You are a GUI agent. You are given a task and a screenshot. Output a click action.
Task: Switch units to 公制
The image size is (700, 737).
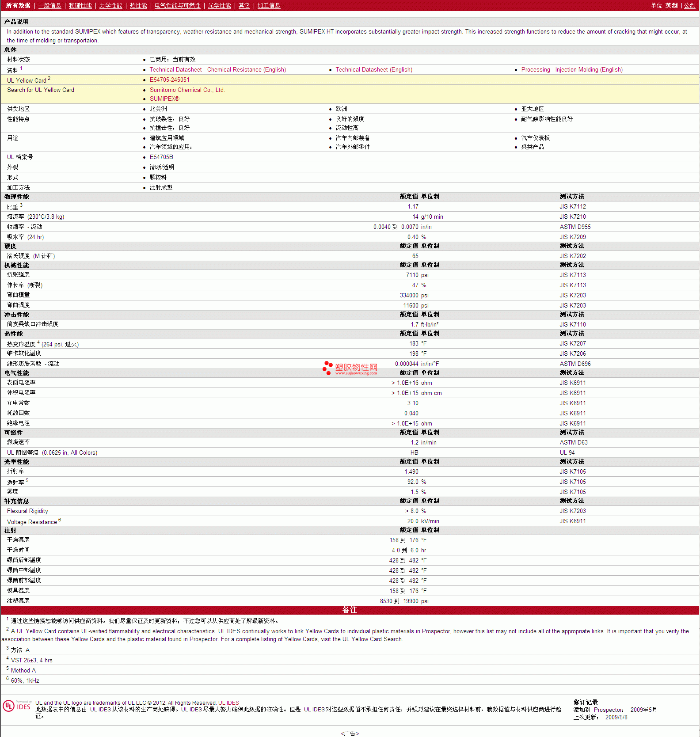tap(690, 6)
